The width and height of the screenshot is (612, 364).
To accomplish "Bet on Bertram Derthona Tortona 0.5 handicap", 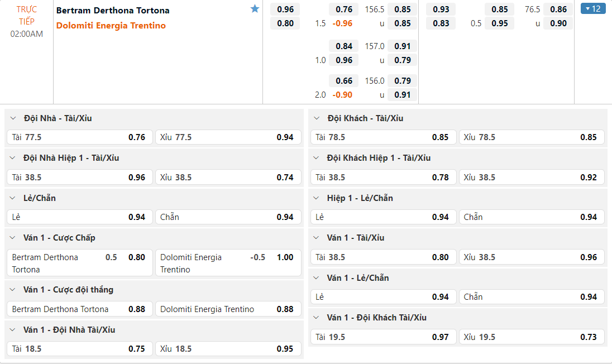I will point(79,263).
